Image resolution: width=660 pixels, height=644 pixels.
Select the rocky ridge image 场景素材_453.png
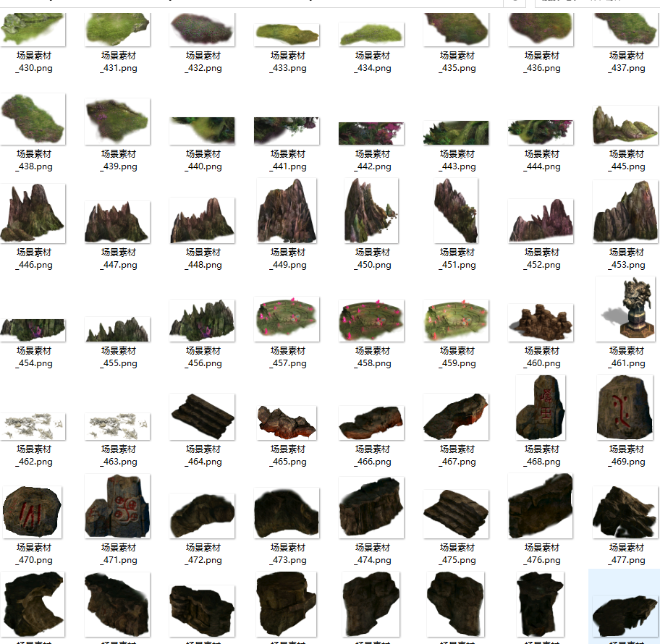626,213
